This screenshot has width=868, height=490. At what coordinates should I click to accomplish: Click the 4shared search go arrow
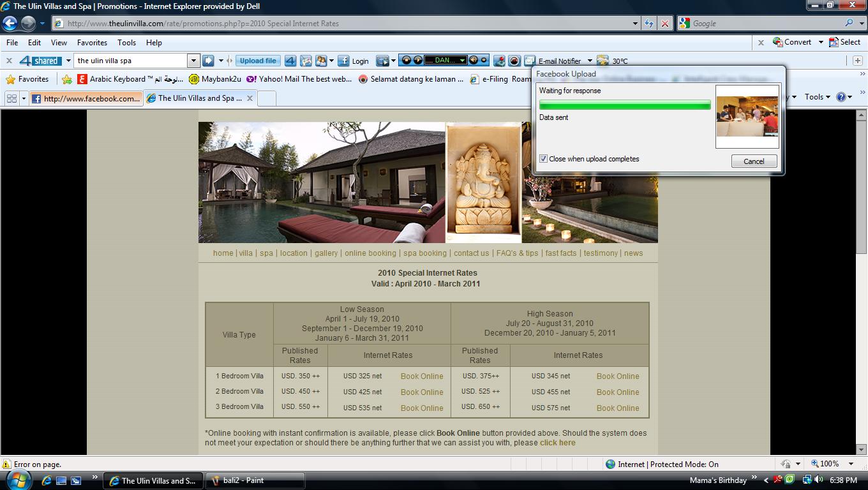[x=208, y=61]
